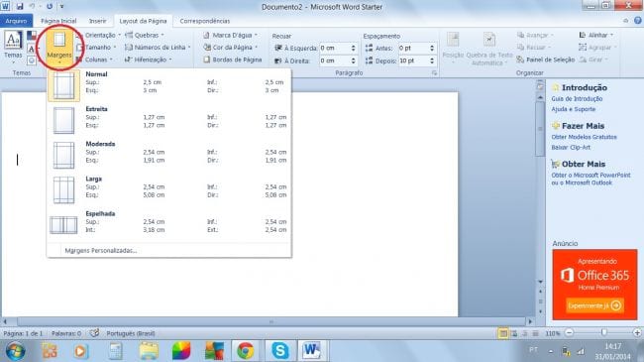The height and width of the screenshot is (362, 644).
Task: Click the Números de Linha icon
Action: pyautogui.click(x=129, y=48)
